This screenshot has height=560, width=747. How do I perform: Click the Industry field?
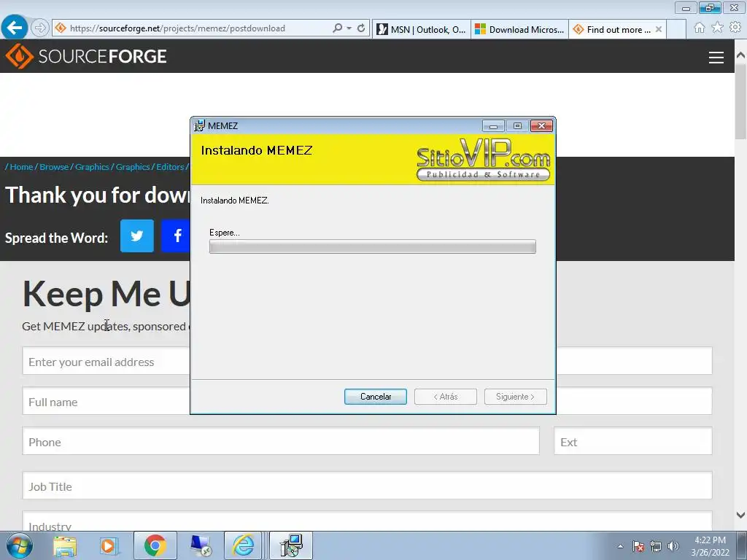point(368,521)
